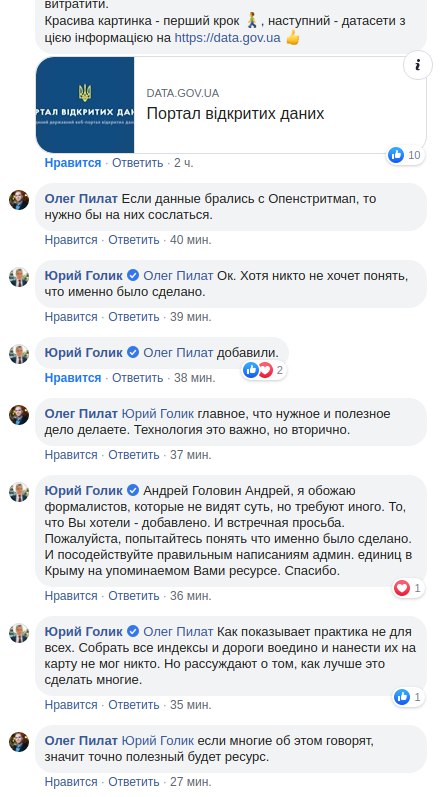Click the info icon on link preview
This screenshot has height=797, width=447.
pos(418,65)
